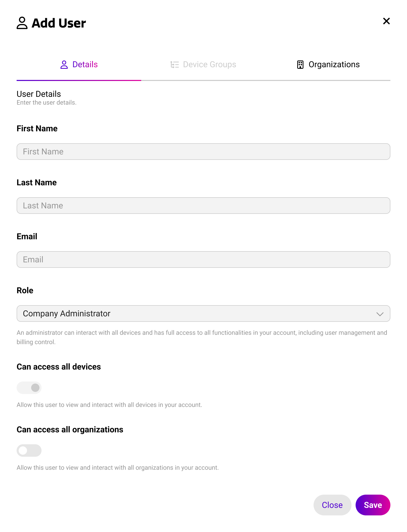Click the Device Groups list icon
The width and height of the screenshot is (407, 532).
click(175, 65)
